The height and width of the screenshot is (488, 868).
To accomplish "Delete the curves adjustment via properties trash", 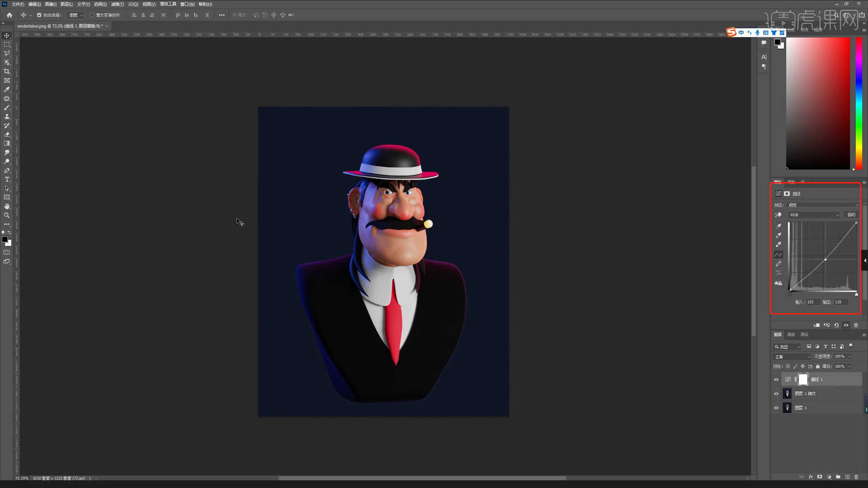I will 856,325.
